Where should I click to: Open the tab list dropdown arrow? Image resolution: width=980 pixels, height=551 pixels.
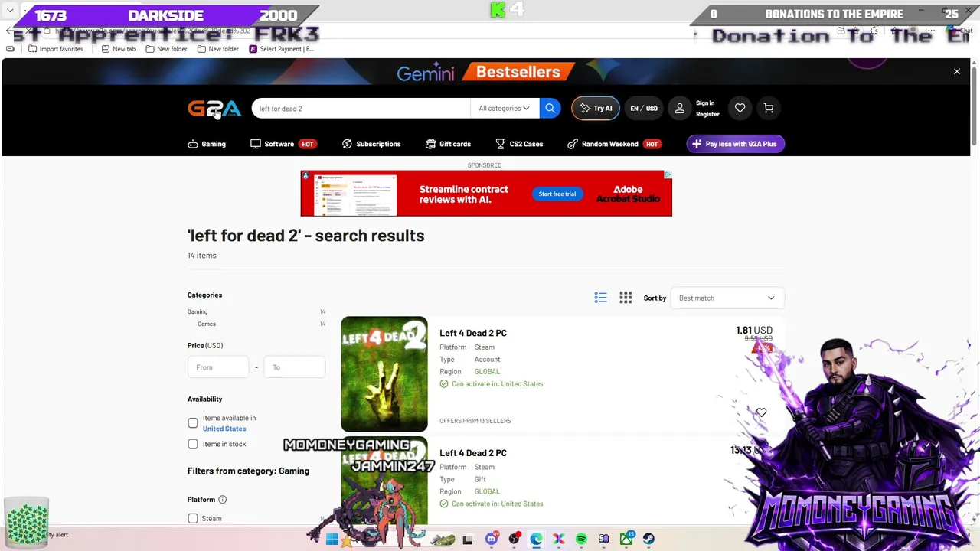[x=10, y=11]
